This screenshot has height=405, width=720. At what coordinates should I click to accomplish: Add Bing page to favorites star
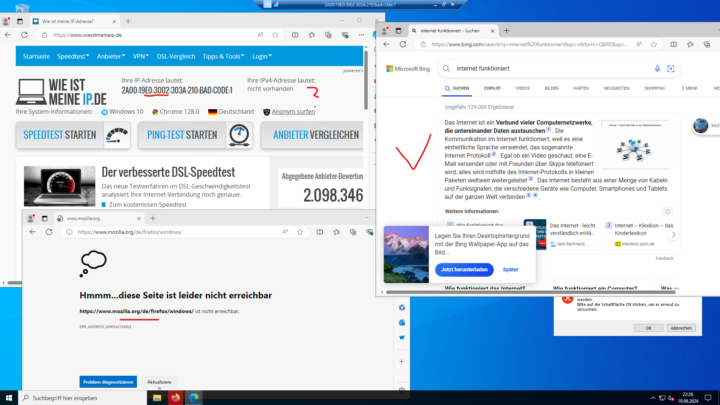click(x=654, y=45)
